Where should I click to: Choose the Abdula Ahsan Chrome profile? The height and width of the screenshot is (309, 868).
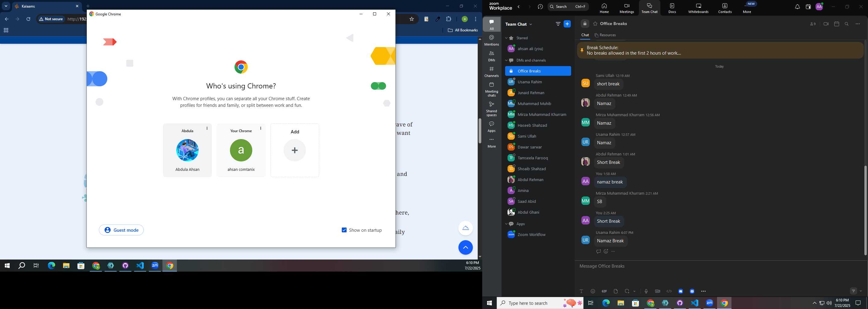pos(187,150)
